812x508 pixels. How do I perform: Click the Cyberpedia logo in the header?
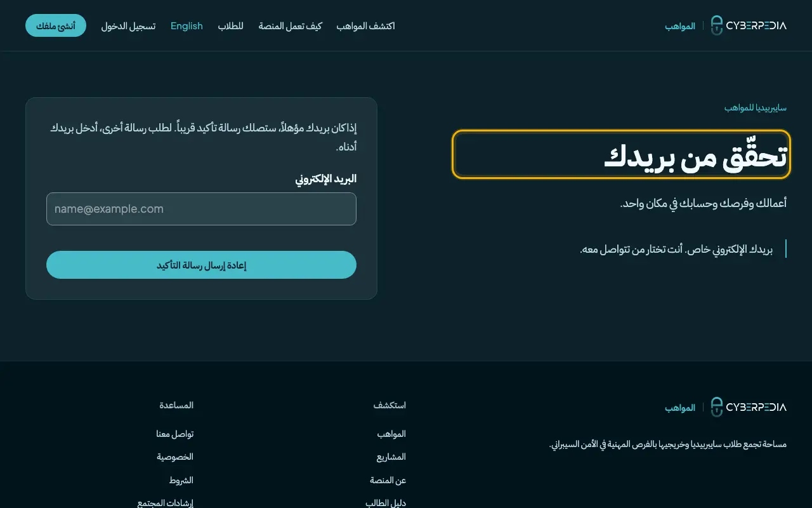[x=749, y=25]
